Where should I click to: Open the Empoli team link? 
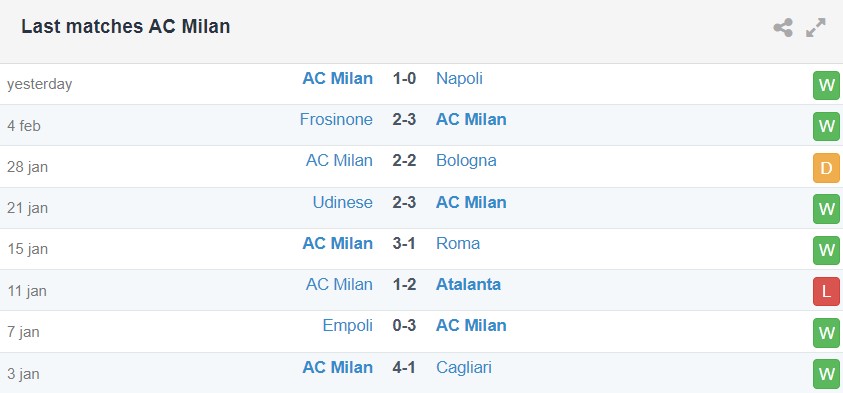click(347, 326)
